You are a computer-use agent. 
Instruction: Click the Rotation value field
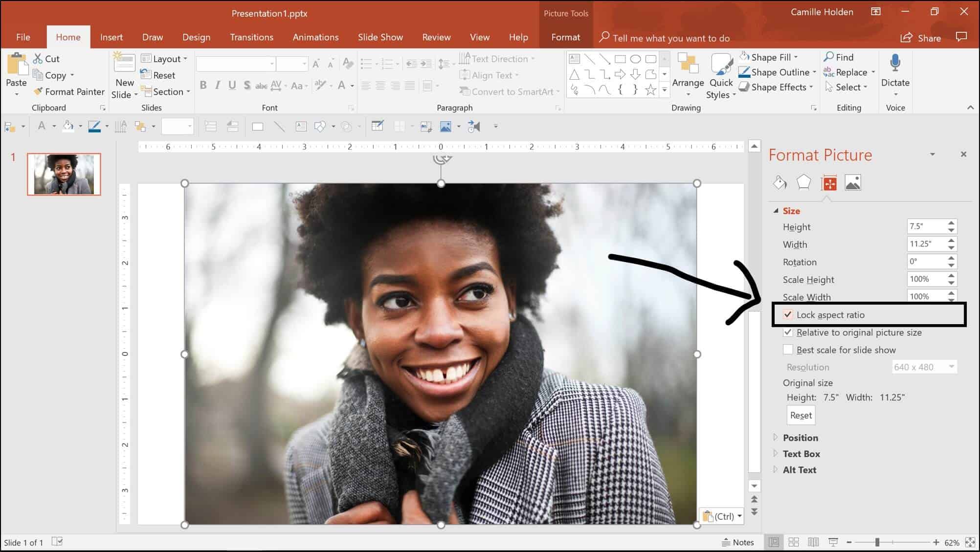click(x=927, y=262)
